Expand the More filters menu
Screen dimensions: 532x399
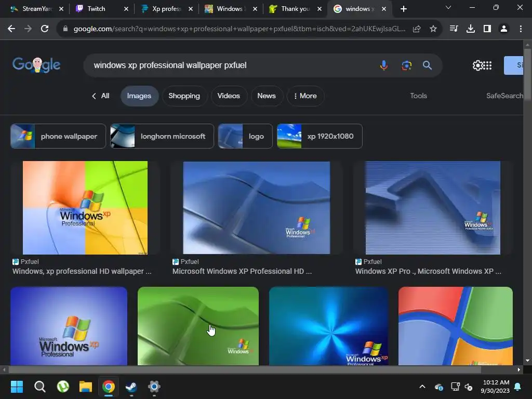305,96
